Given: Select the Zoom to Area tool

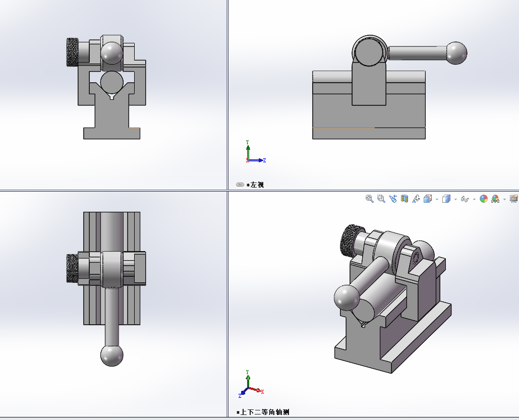Looking at the screenshot, I should pyautogui.click(x=381, y=199).
